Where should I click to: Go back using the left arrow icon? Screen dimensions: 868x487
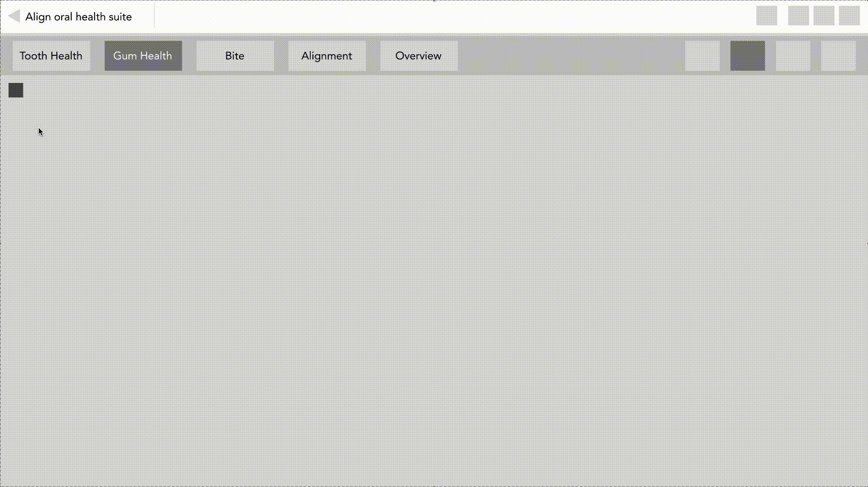[14, 16]
